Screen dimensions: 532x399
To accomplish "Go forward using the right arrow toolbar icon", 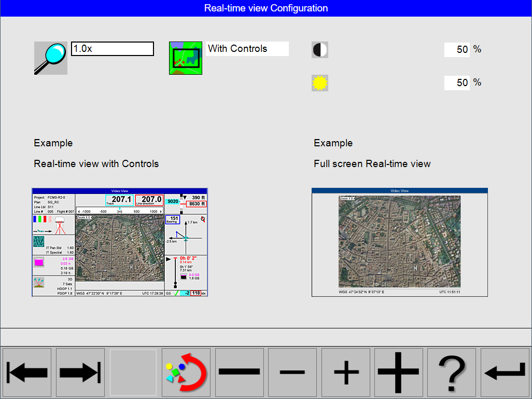I will [x=80, y=372].
